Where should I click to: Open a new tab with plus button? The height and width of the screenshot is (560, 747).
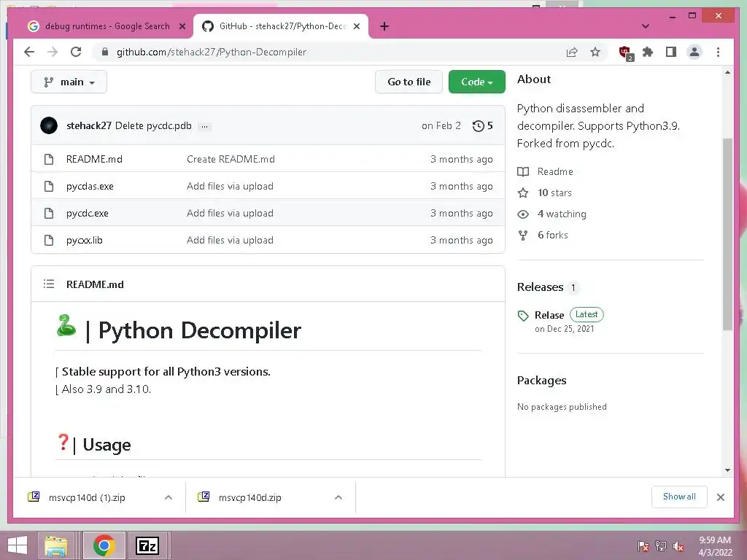384,26
